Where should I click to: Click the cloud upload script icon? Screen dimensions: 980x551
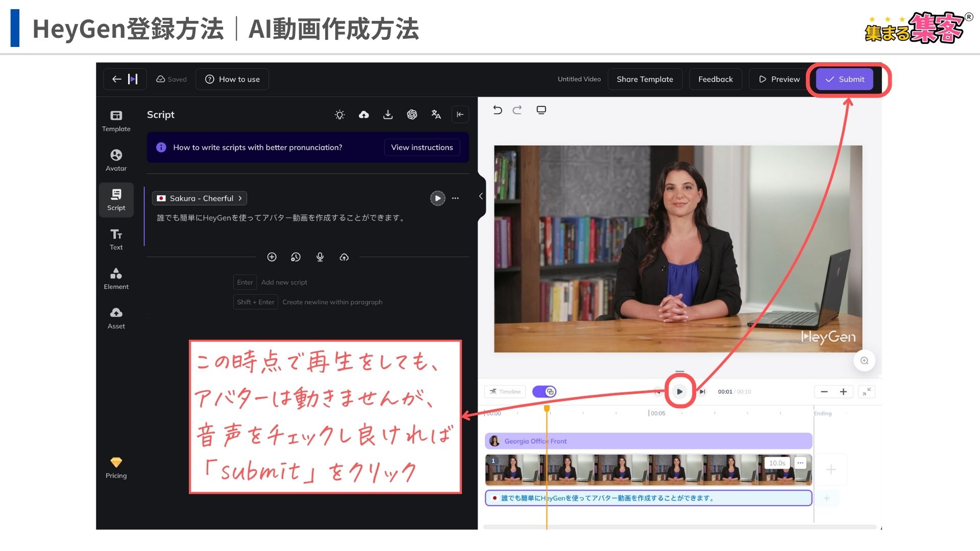(x=364, y=115)
